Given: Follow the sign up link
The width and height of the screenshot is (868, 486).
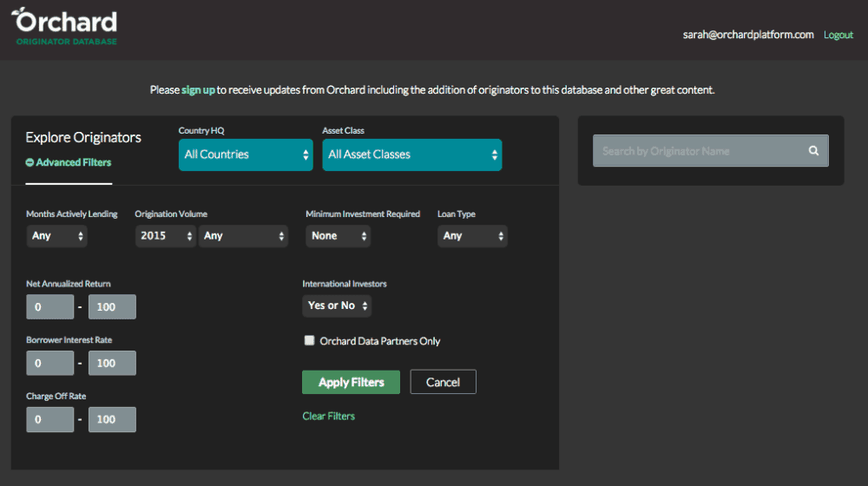Looking at the screenshot, I should coord(198,90).
